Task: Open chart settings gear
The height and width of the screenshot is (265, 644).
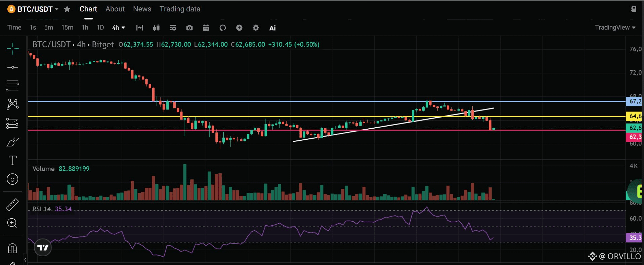Action: pos(256,28)
